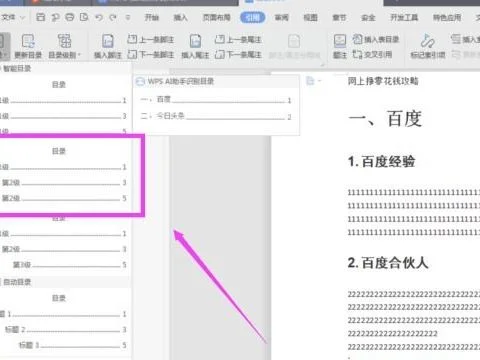Expand the dropdown arrow beside 文件
The height and width of the screenshot is (360, 480).
(x=23, y=17)
